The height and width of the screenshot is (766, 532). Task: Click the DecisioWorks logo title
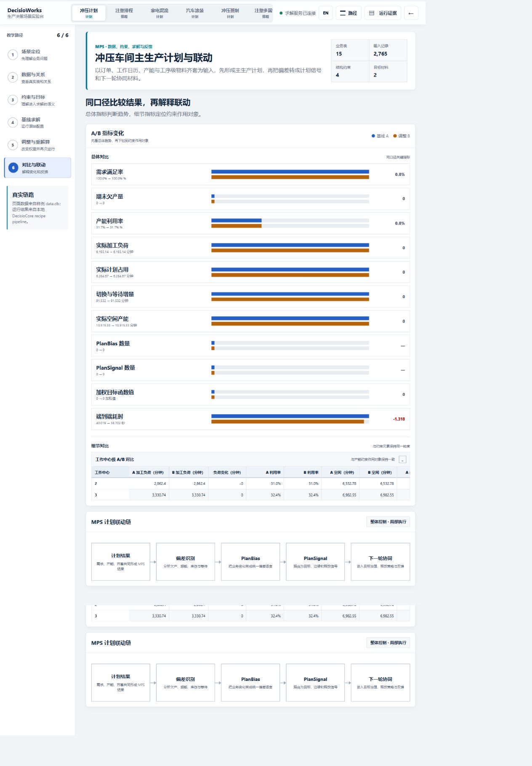pos(24,10)
